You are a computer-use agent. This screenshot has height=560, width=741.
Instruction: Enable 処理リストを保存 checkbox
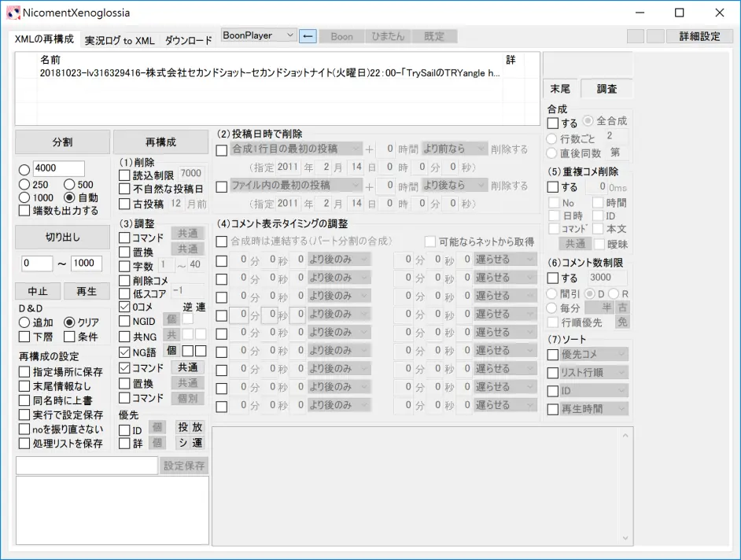24,444
